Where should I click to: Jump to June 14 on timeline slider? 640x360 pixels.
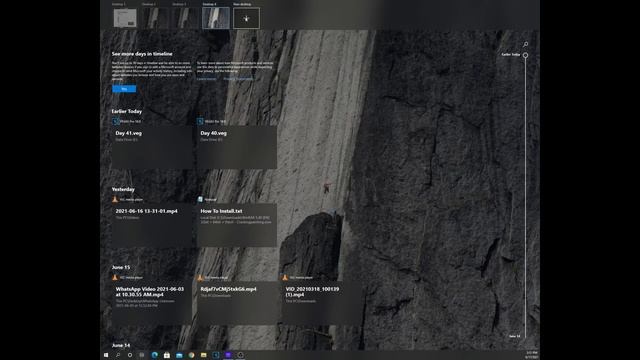coord(515,336)
